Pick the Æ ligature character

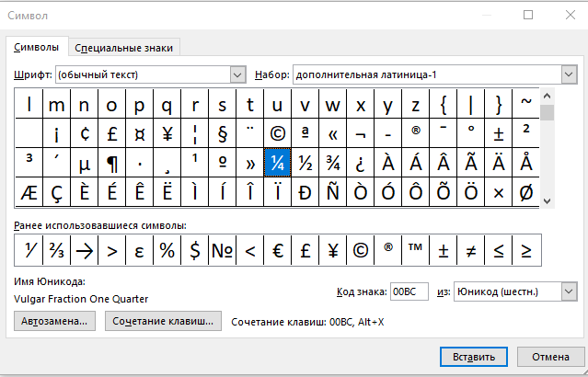[29, 192]
